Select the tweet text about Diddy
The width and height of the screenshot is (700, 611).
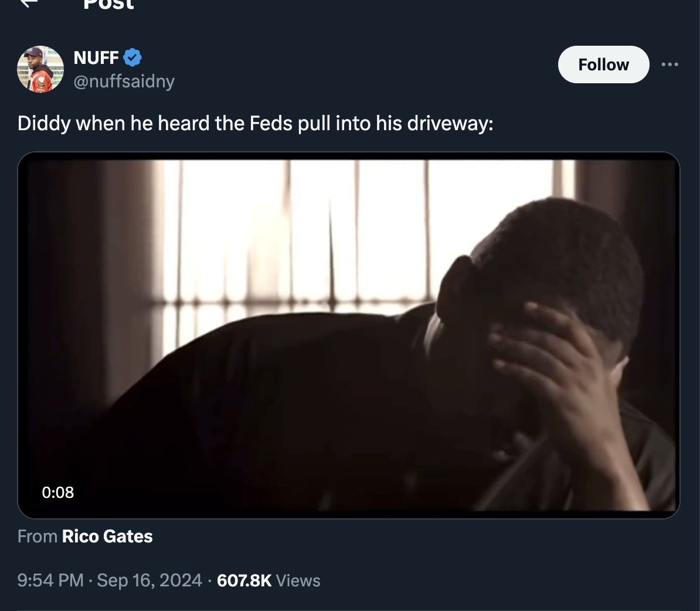(255, 123)
